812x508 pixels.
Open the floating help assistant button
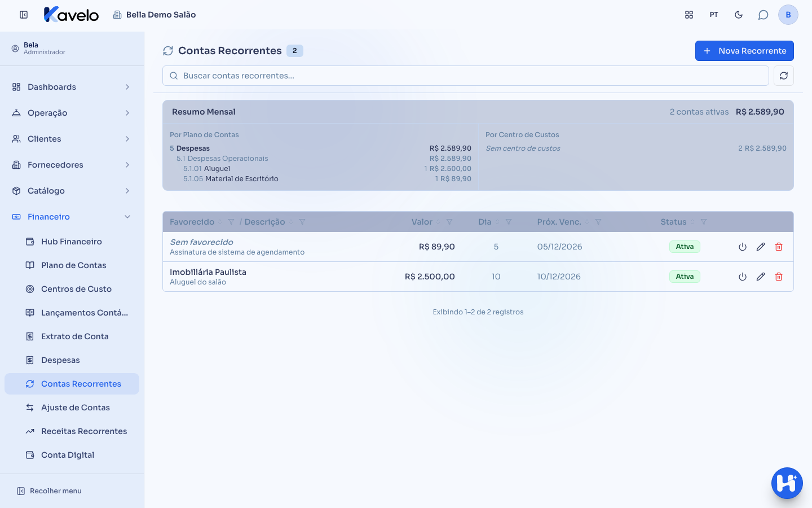point(787,483)
